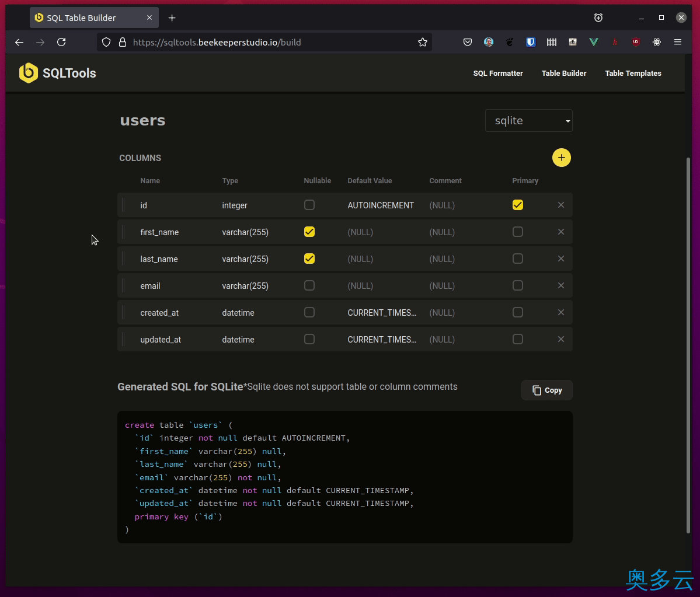
Task: Click the padlock site security icon
Action: (123, 43)
